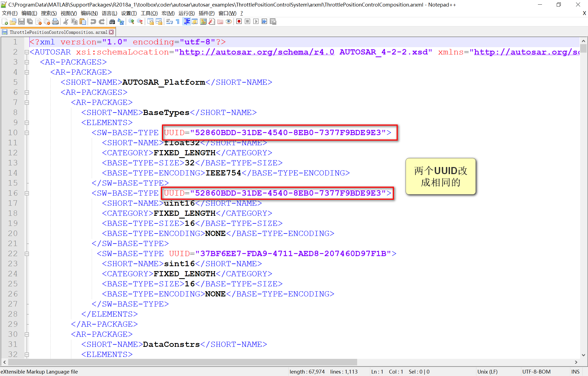Image resolution: width=588 pixels, height=376 pixels.
Task: Open the user-defined language dialog
Action: click(x=195, y=22)
